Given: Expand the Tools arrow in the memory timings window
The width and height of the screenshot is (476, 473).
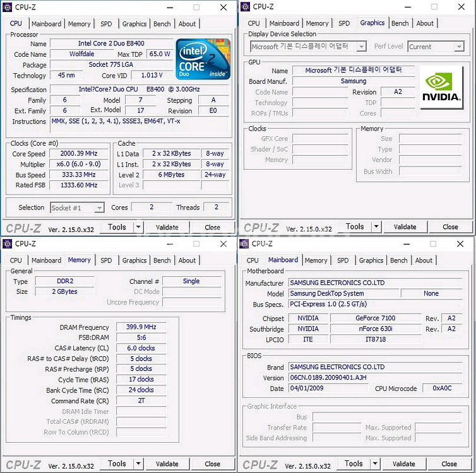Looking at the screenshot, I should click(139, 464).
